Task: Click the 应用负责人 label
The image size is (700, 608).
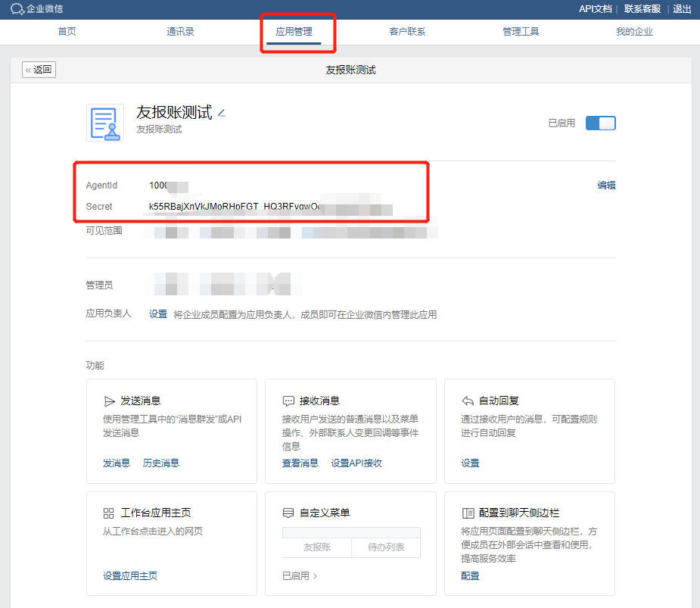Action: (x=108, y=313)
